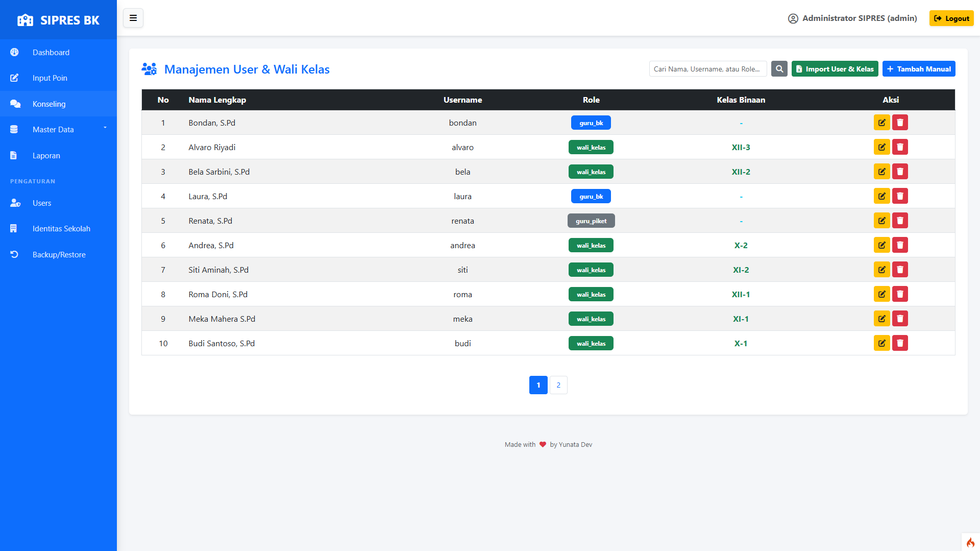Delete user Budi Santoso, S.Pd
Screen dimensions: 980x551
pyautogui.click(x=900, y=343)
